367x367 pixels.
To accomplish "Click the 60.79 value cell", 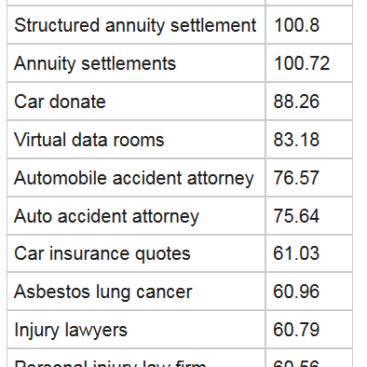I will pyautogui.click(x=309, y=330).
